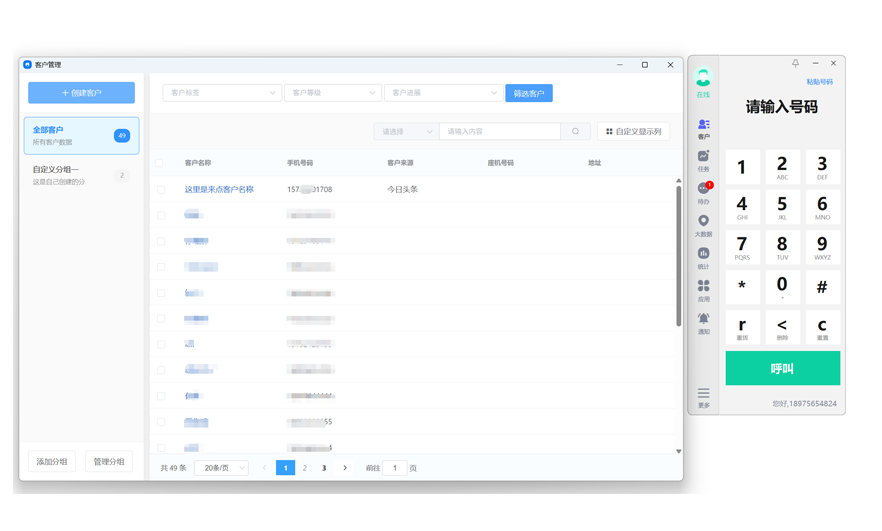Click the 创建客户 button

(81, 93)
